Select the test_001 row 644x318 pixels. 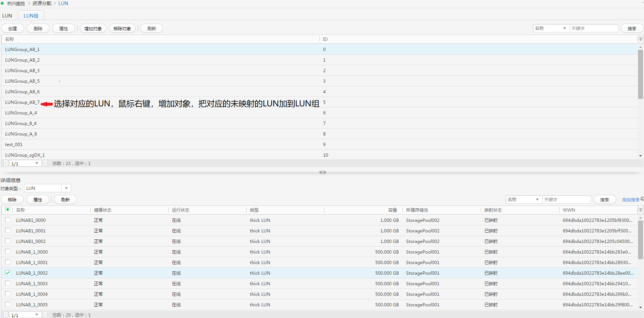coord(319,144)
